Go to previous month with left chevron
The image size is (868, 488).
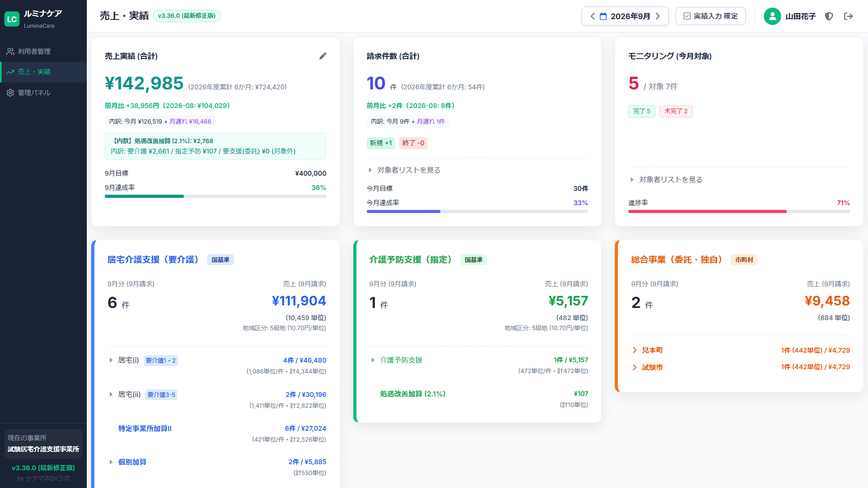pos(592,16)
